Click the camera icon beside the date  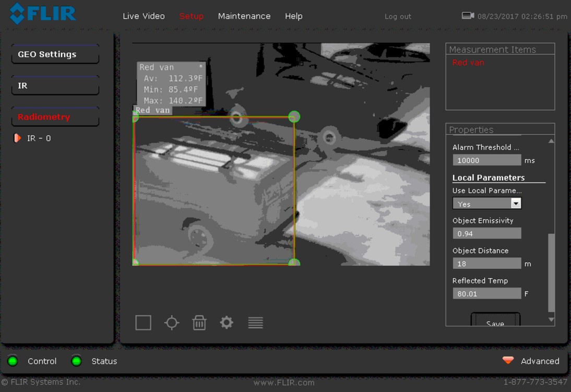[468, 16]
